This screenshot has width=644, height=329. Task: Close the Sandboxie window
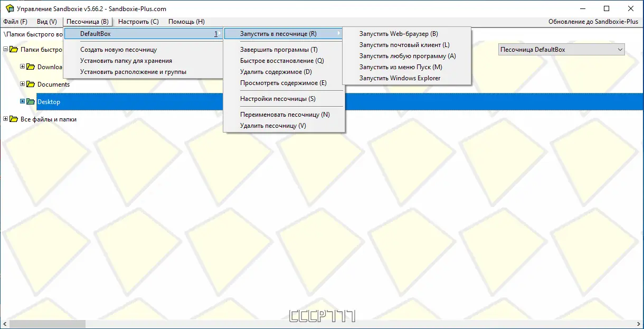(631, 8)
